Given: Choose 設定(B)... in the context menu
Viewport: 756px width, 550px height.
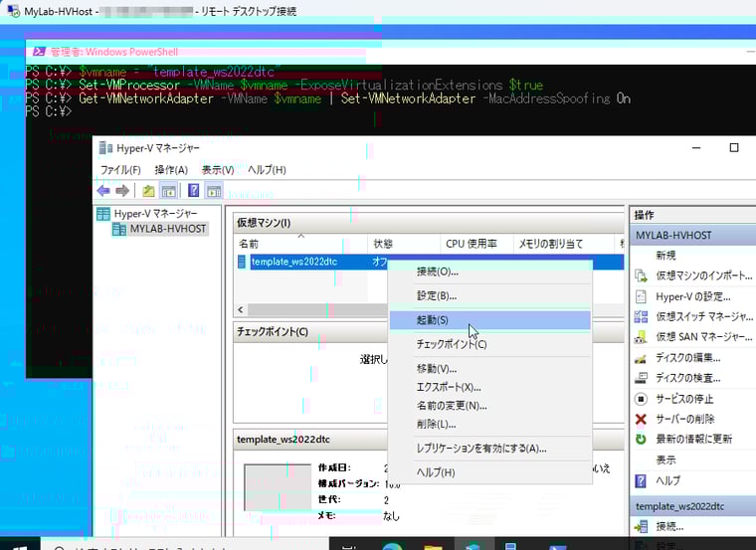Looking at the screenshot, I should tap(489, 296).
